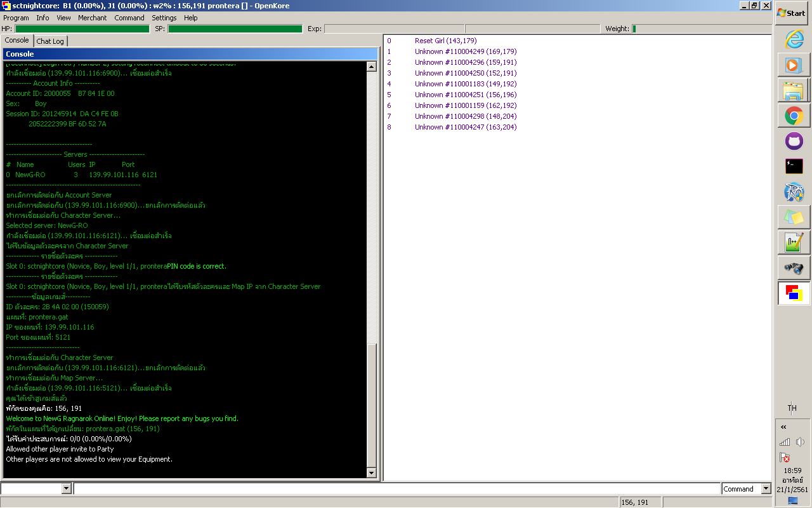812x508 pixels.
Task: Click the volume icon in the system tray
Action: [x=799, y=441]
